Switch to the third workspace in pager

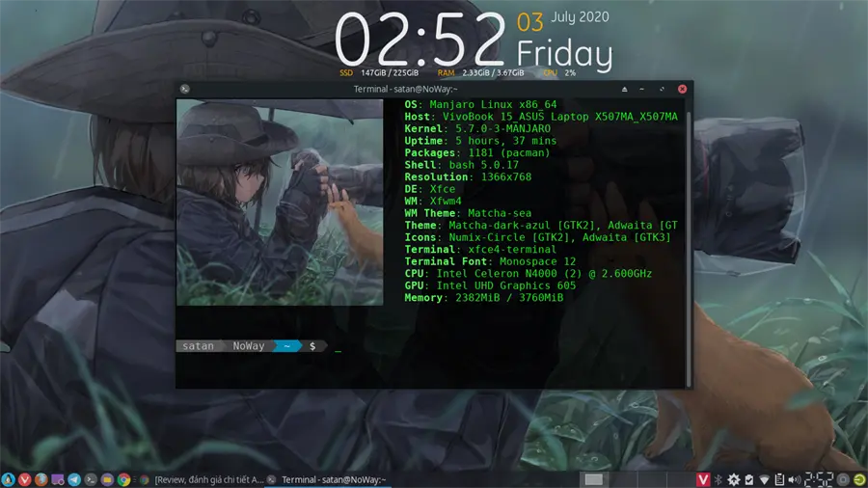tap(652, 479)
